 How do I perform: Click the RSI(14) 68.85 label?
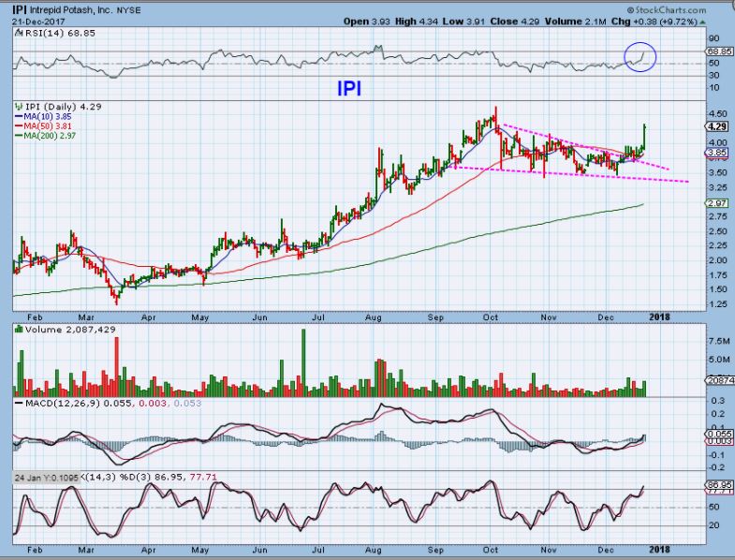tap(60, 33)
